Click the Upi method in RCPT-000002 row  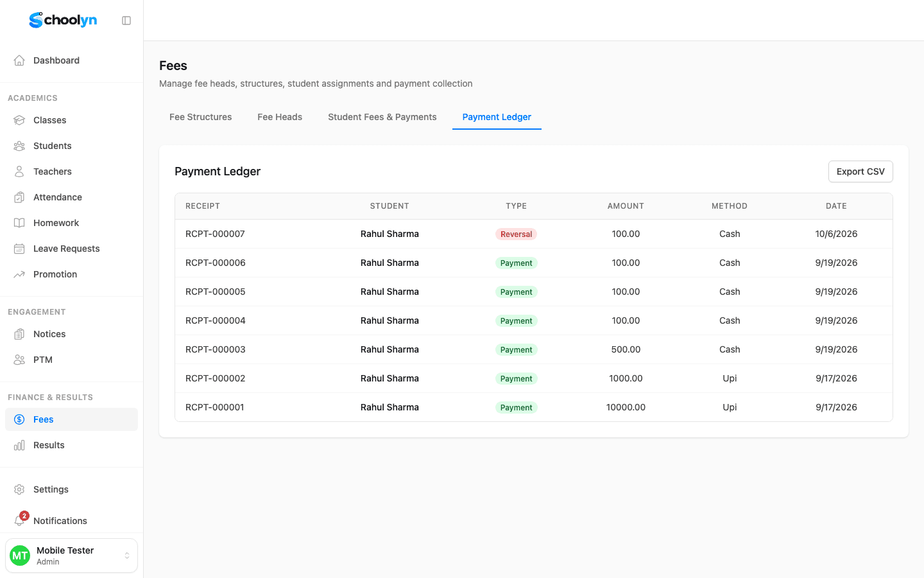(730, 378)
